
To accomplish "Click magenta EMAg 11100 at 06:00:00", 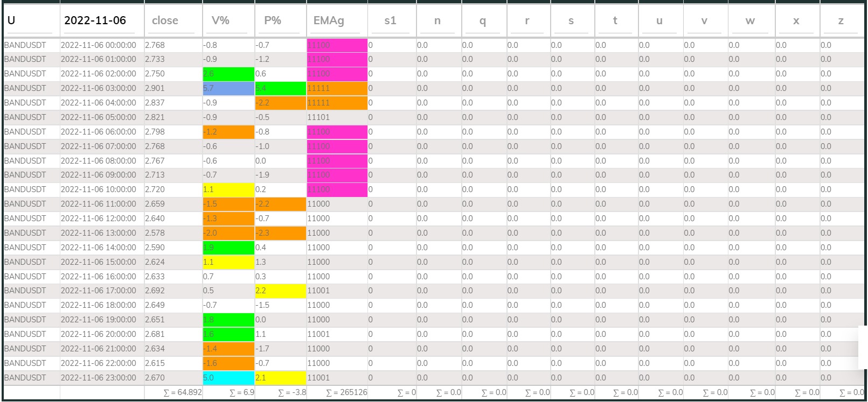I will click(x=337, y=132).
